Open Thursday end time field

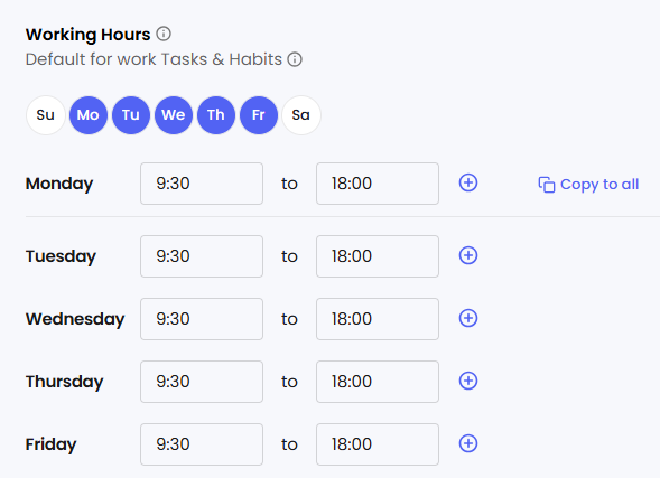pos(377,381)
